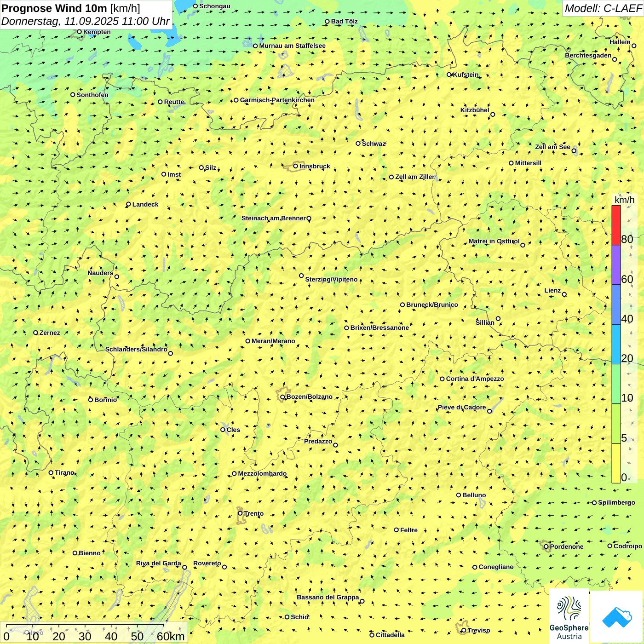This screenshot has width=644, height=644.
Task: Click the Feltre location marker
Action: point(397,530)
